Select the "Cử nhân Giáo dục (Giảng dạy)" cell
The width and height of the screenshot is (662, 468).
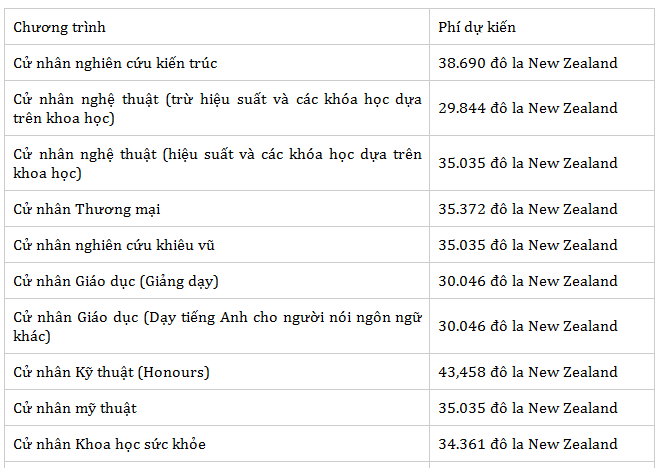point(116,281)
